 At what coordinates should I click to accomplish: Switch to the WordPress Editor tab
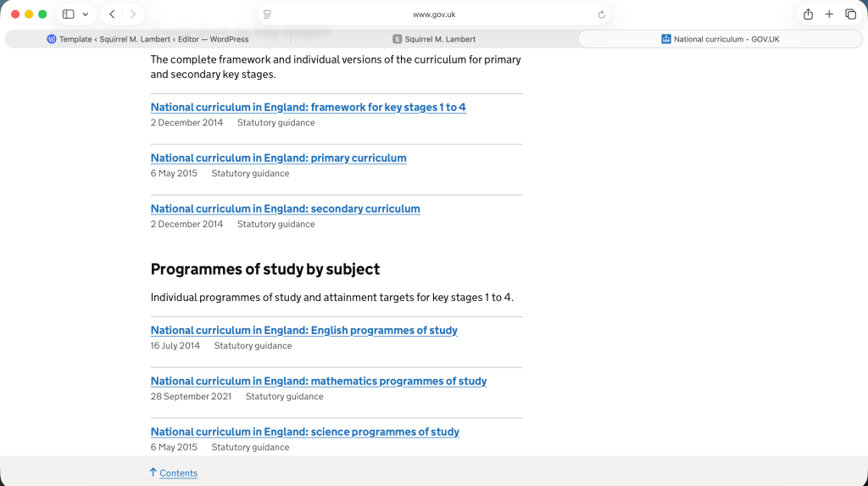pos(148,39)
